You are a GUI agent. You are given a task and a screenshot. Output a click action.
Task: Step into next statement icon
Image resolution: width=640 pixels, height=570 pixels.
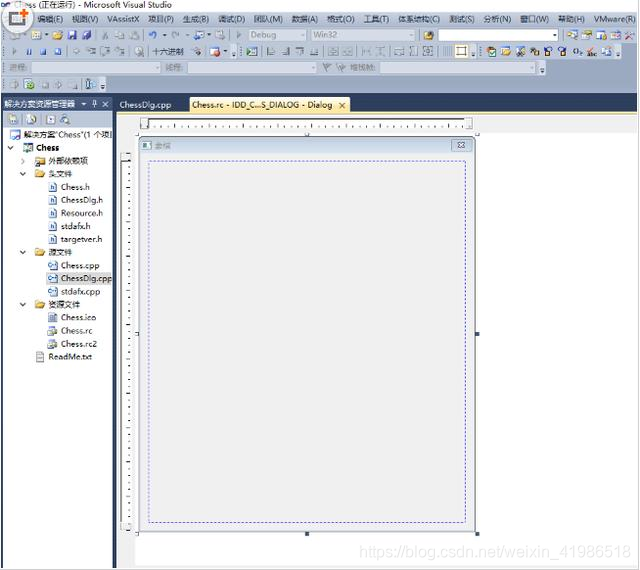[91, 51]
